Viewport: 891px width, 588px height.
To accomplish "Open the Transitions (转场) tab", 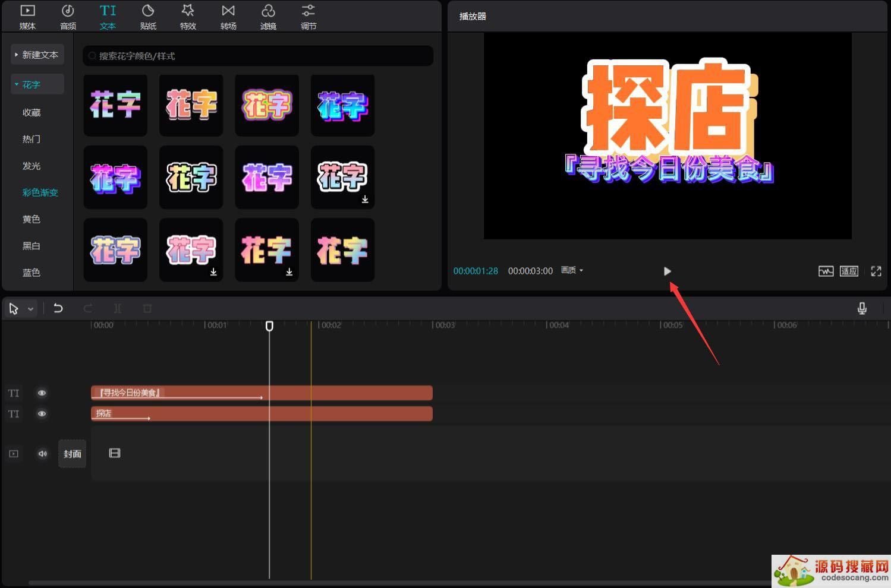I will point(228,17).
